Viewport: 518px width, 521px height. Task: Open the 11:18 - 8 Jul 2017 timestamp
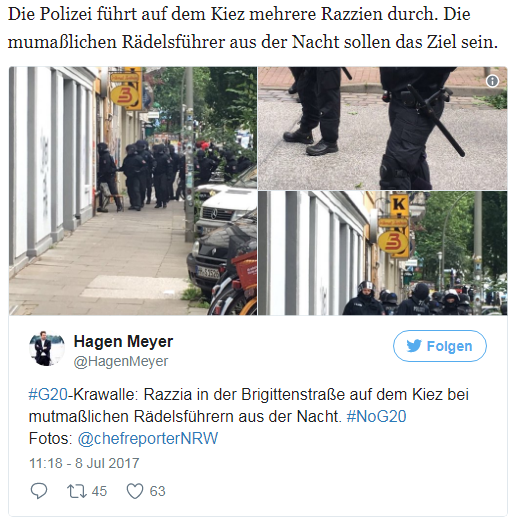click(x=84, y=463)
